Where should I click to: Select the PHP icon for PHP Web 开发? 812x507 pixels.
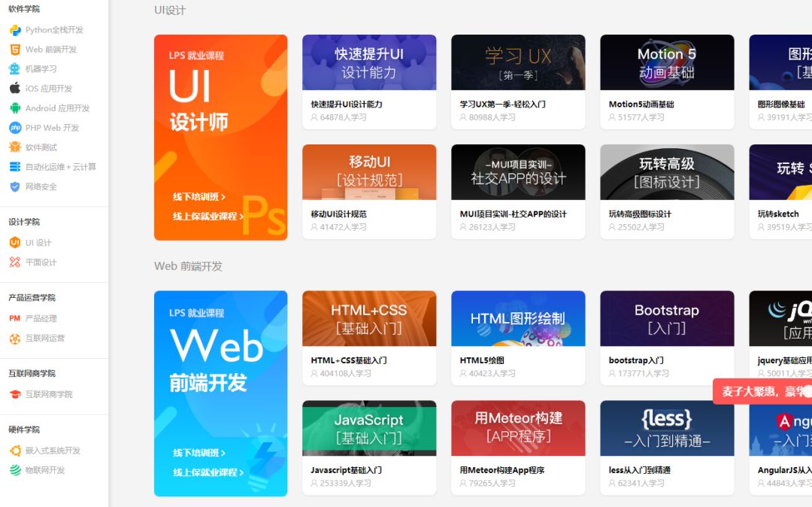(14, 127)
